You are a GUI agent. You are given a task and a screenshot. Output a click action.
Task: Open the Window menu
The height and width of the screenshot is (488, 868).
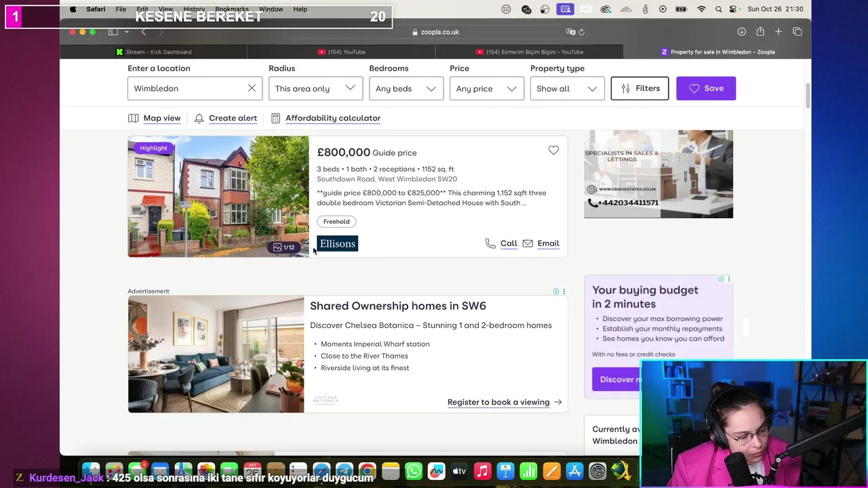click(271, 9)
